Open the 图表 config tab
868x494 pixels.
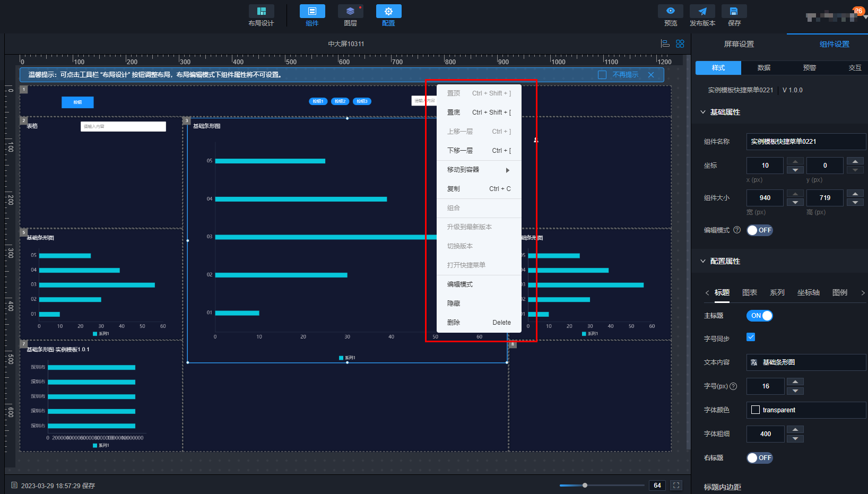point(750,293)
